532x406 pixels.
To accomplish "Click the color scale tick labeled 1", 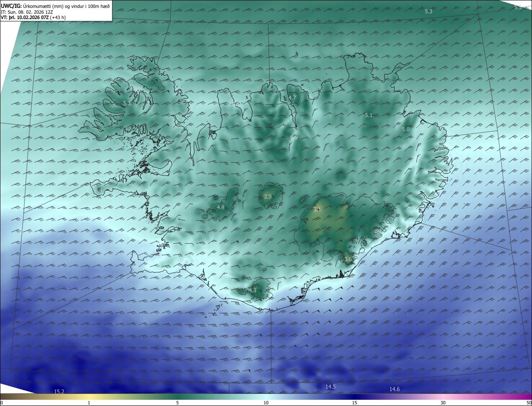I will 89,403.
